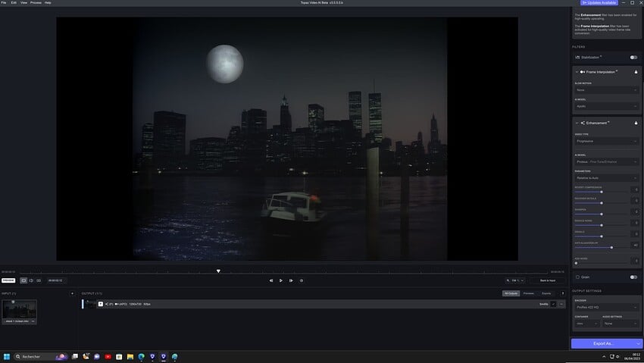
Task: Step forward to the next frame
Action: [291, 280]
